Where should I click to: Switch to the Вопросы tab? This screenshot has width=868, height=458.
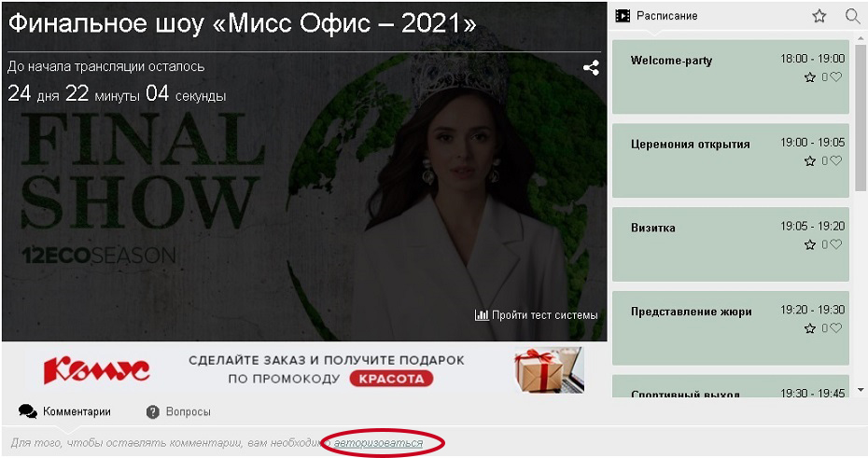click(178, 412)
